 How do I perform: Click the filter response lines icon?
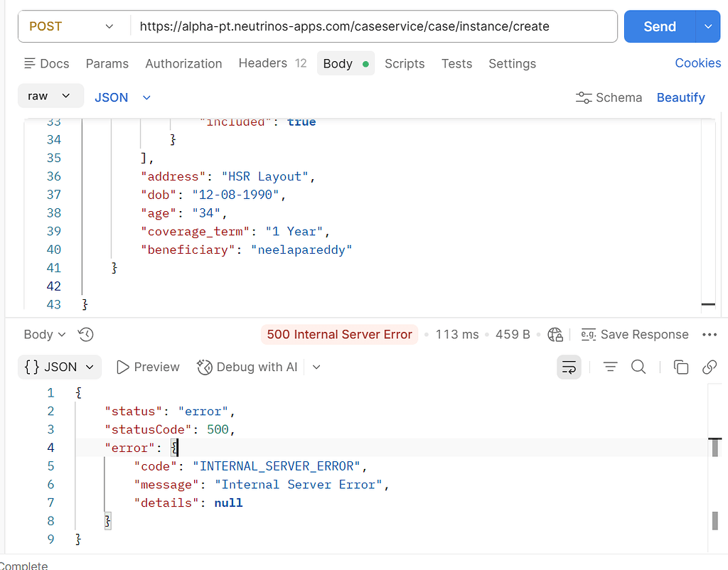pyautogui.click(x=610, y=367)
